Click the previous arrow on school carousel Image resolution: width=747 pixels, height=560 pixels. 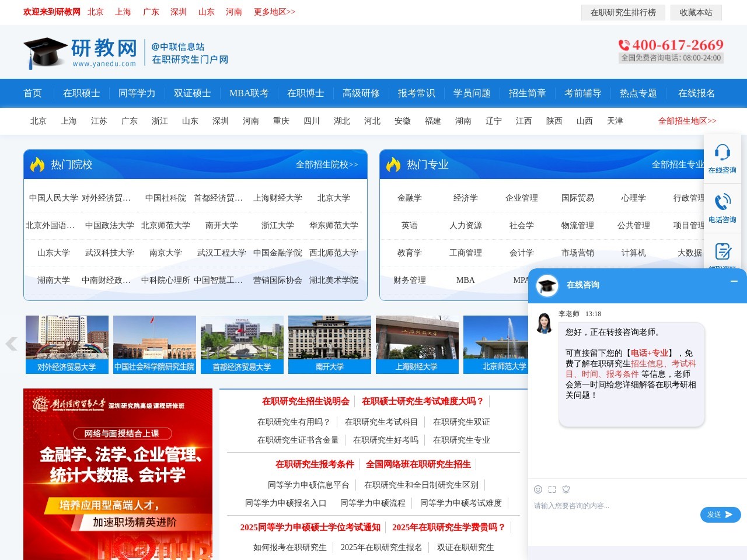(11, 344)
